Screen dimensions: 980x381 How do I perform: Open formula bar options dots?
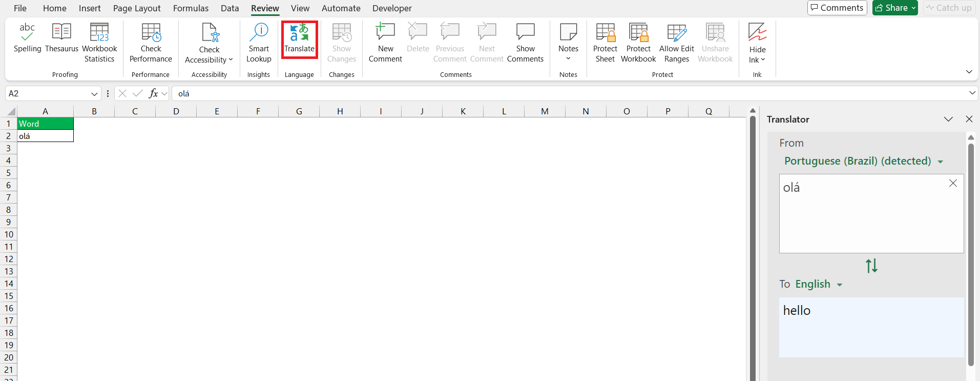[108, 93]
